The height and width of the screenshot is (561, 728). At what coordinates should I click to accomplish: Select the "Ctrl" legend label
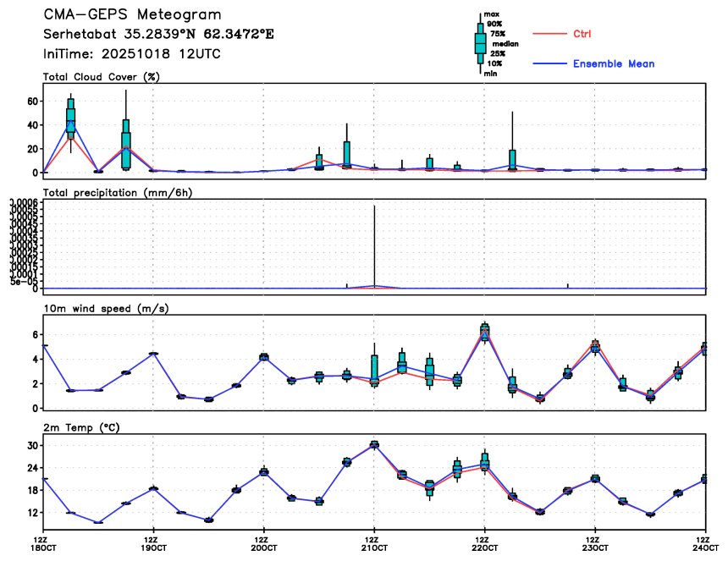tap(582, 34)
